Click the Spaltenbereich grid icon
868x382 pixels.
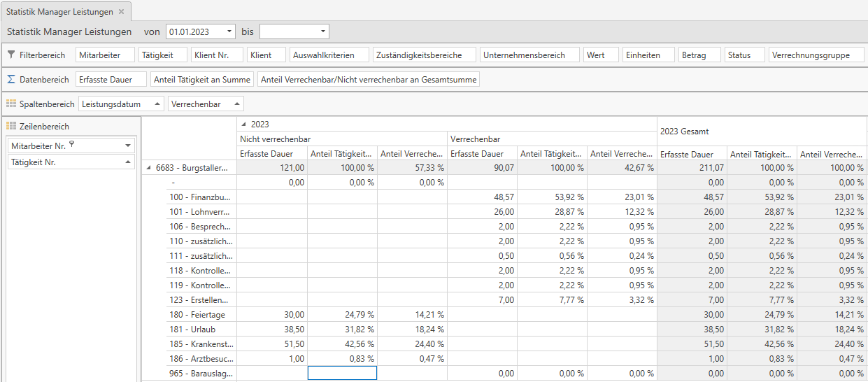[11, 104]
